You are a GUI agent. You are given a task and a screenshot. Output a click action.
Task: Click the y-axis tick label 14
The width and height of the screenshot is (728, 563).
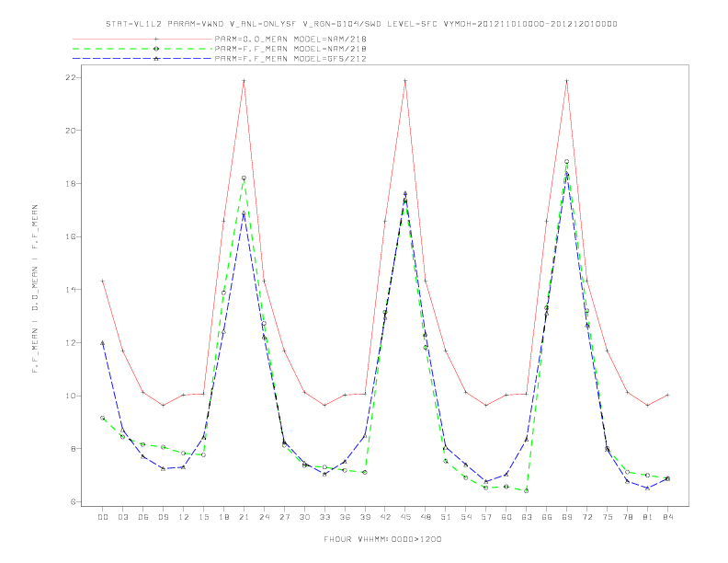[x=70, y=290]
